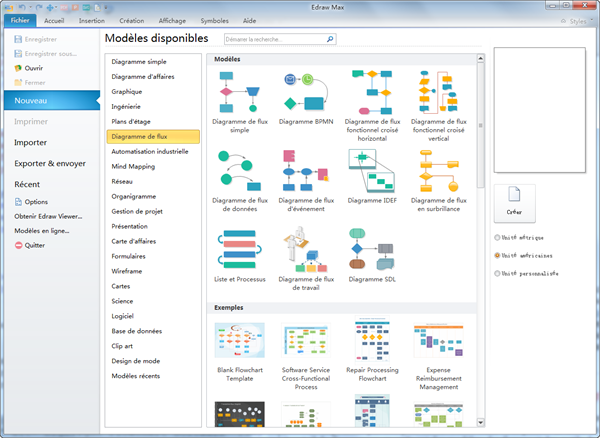Click the PowerPoint export icon in title bar

click(x=75, y=7)
